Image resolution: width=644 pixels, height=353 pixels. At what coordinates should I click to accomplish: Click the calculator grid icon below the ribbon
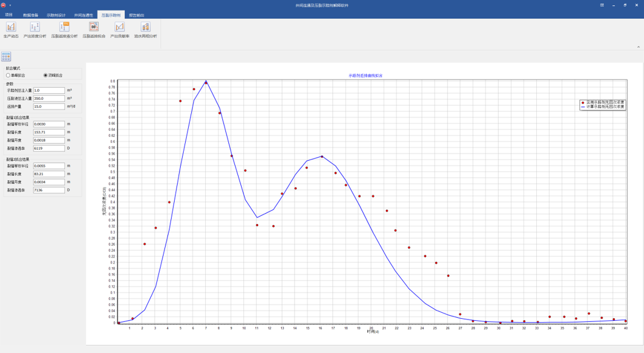point(6,57)
